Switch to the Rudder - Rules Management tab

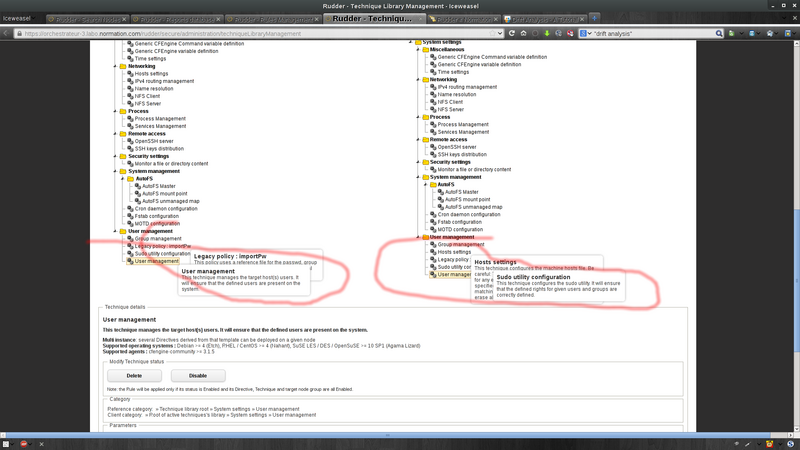point(272,19)
